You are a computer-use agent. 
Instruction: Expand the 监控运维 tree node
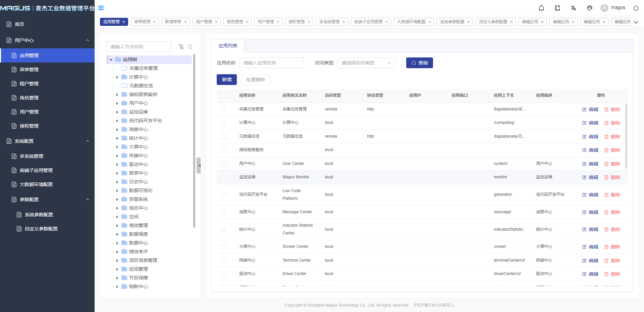tap(117, 112)
